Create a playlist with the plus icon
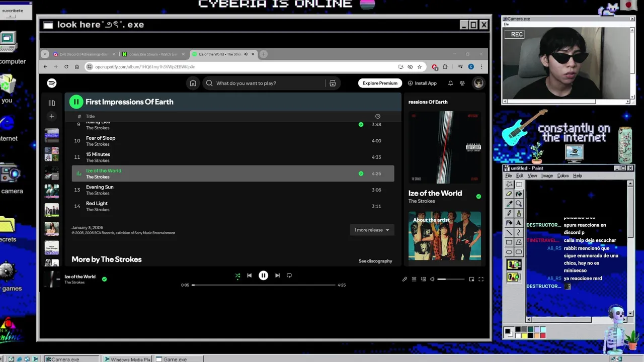 (51, 116)
